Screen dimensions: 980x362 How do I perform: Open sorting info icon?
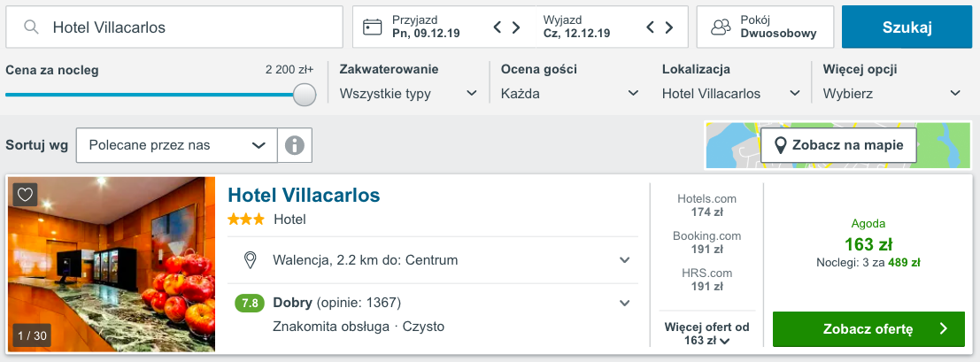click(295, 145)
